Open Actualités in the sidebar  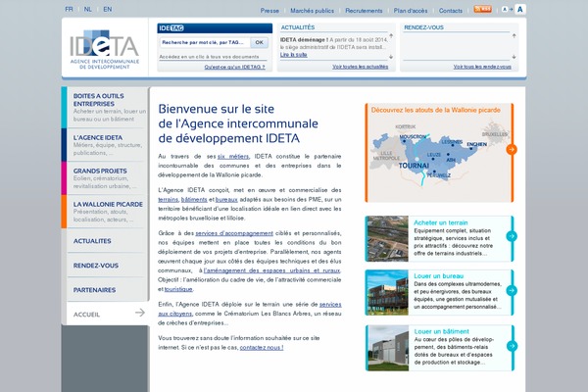point(92,241)
